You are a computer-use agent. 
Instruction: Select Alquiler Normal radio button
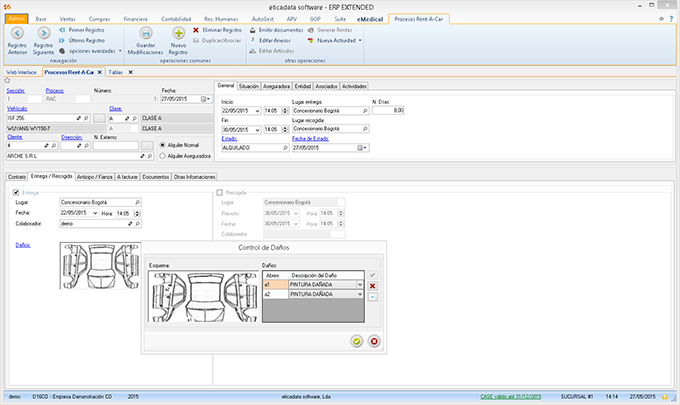(163, 144)
